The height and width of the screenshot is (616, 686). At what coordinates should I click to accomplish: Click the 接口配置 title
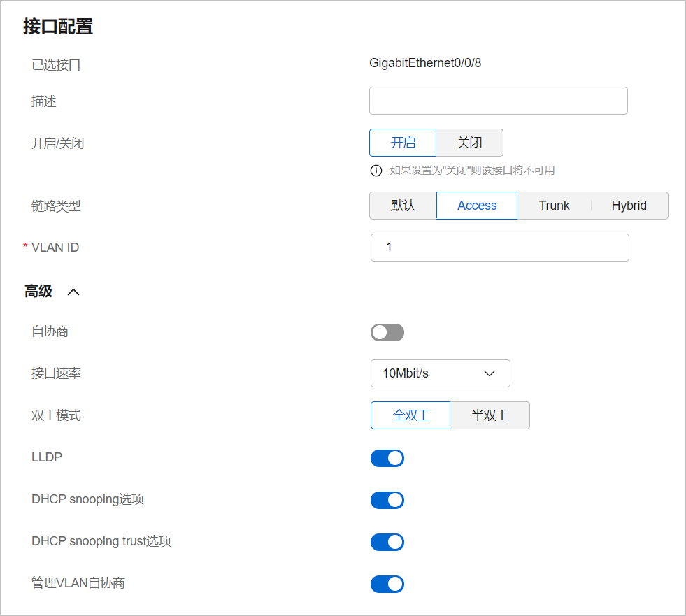(x=58, y=27)
